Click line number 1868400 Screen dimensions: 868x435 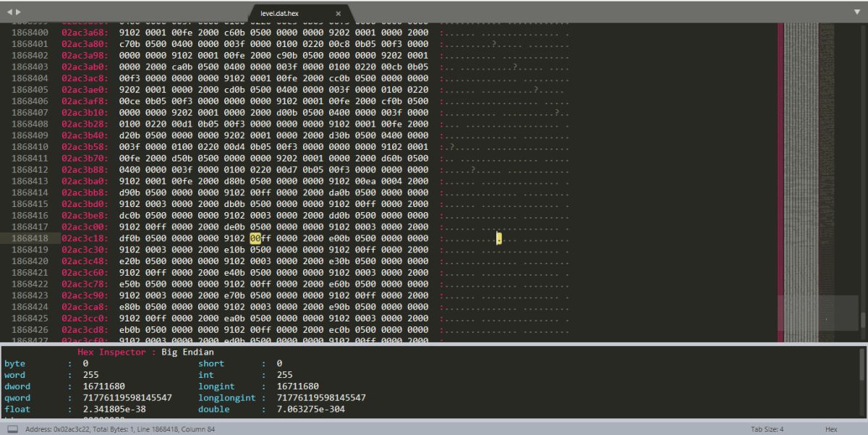[30, 33]
